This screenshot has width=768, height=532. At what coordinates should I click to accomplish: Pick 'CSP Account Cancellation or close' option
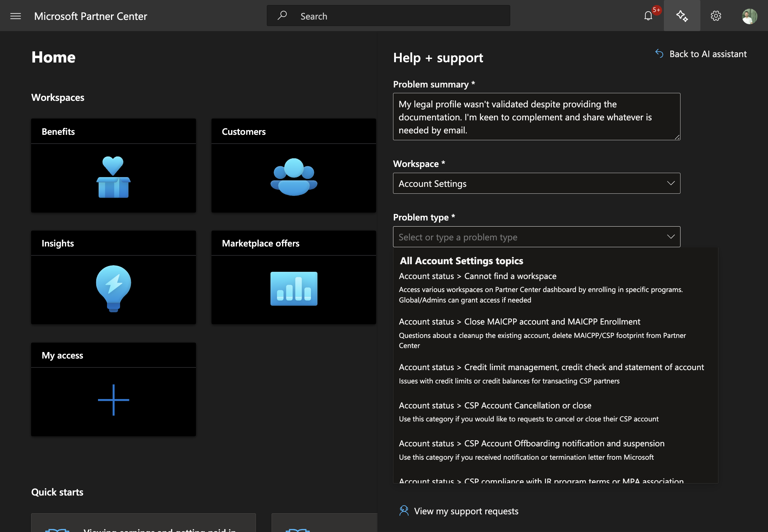click(x=555, y=412)
